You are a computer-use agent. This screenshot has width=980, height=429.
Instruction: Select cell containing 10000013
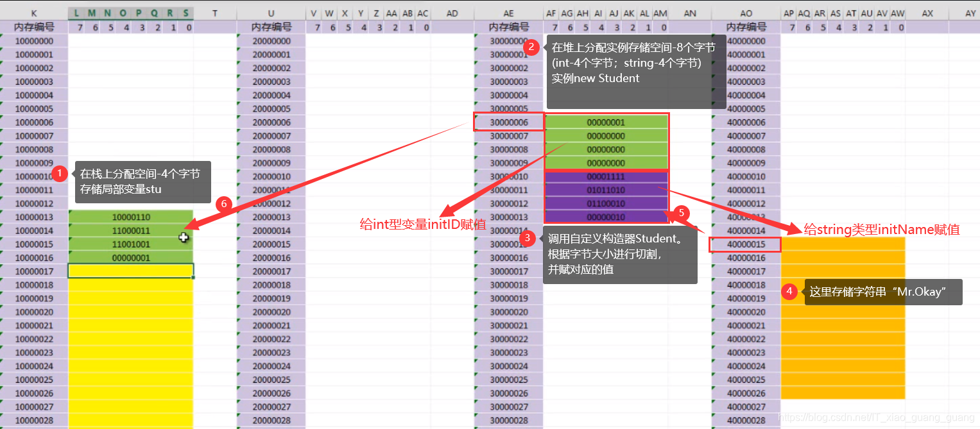click(x=34, y=217)
